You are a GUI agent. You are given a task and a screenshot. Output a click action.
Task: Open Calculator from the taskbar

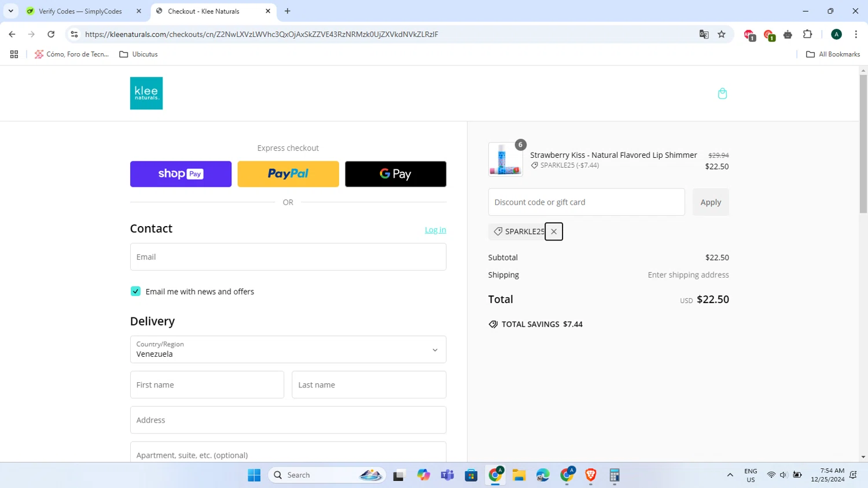(615, 475)
